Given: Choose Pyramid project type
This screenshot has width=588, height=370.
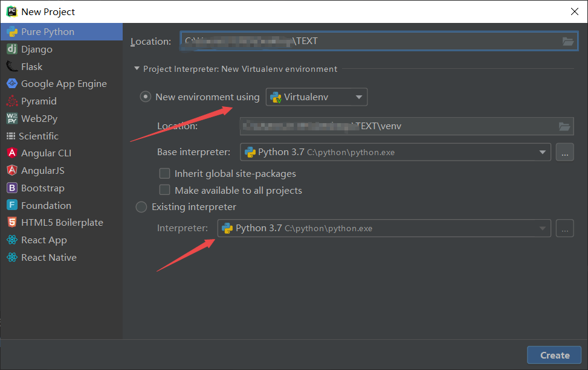Looking at the screenshot, I should (62, 101).
